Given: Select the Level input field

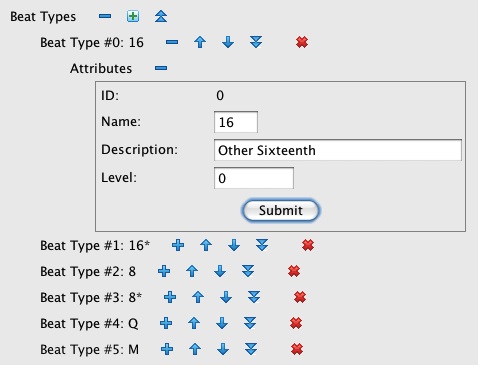Looking at the screenshot, I should (254, 178).
